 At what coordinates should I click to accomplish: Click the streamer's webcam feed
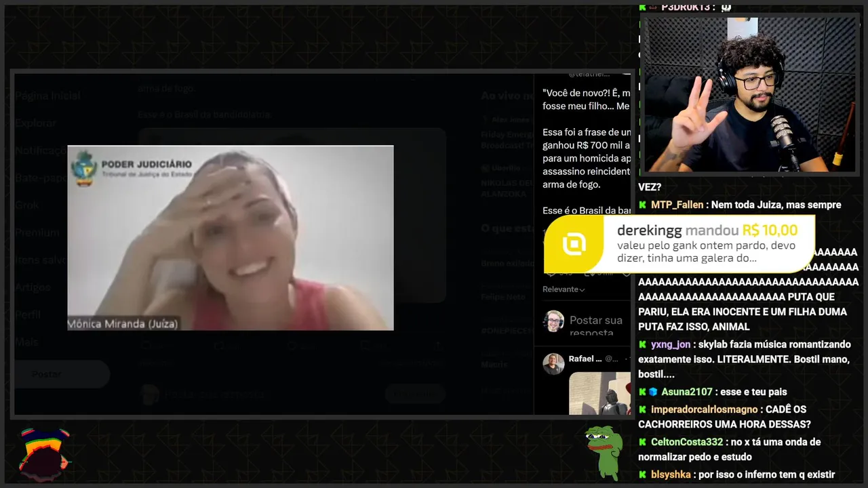click(749, 94)
